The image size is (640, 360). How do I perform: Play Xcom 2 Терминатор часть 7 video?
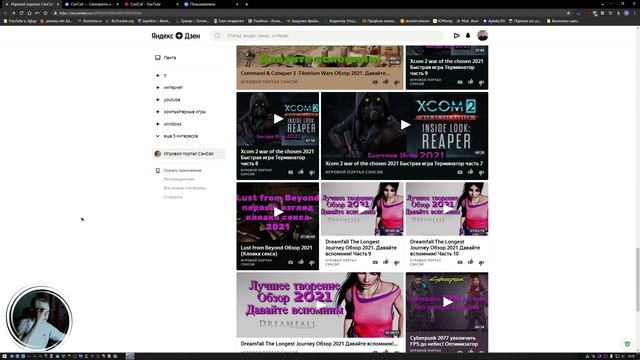(x=405, y=124)
